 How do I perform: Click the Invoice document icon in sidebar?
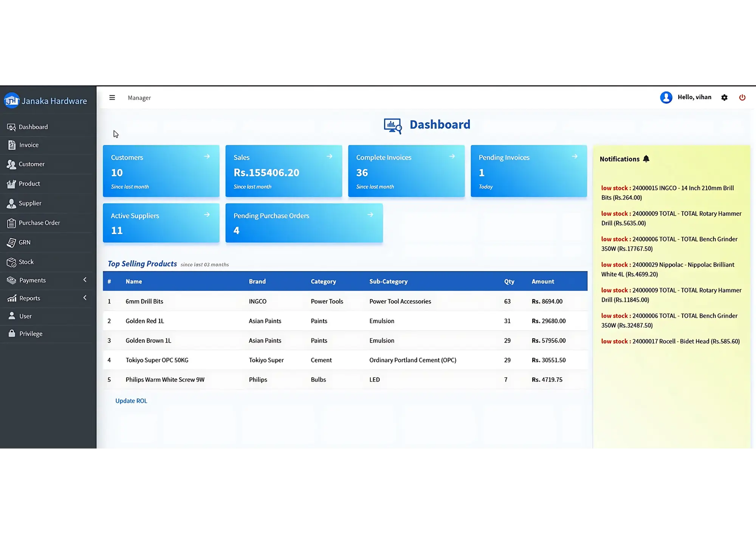click(x=12, y=145)
